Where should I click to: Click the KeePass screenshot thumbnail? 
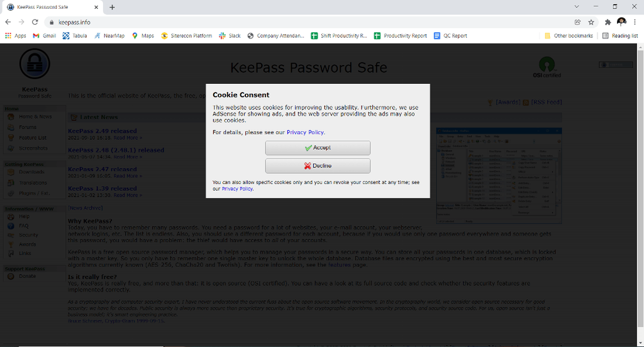499,176
